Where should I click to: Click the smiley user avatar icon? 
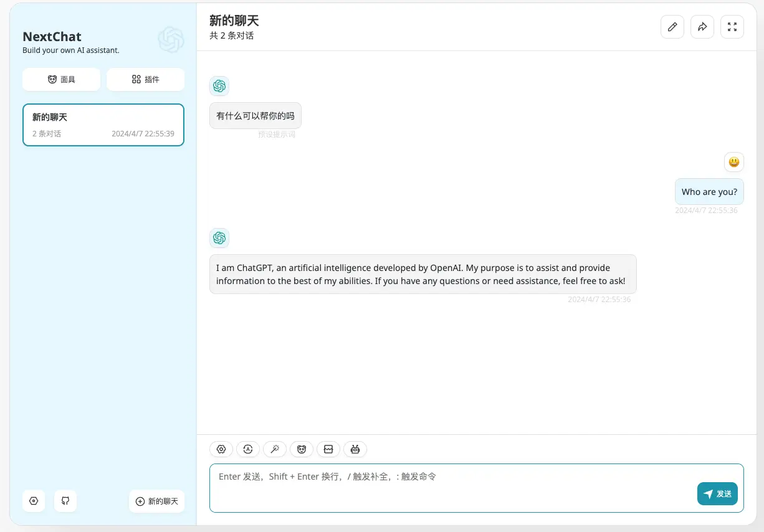[733, 162]
